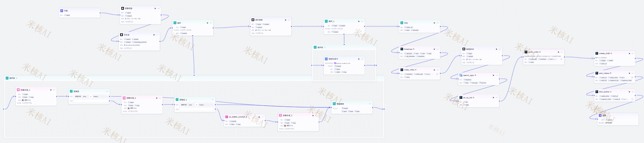Image resolution: width=644 pixels, height=143 pixels.
Task: Select the video_infos node title
Action: (409, 70)
